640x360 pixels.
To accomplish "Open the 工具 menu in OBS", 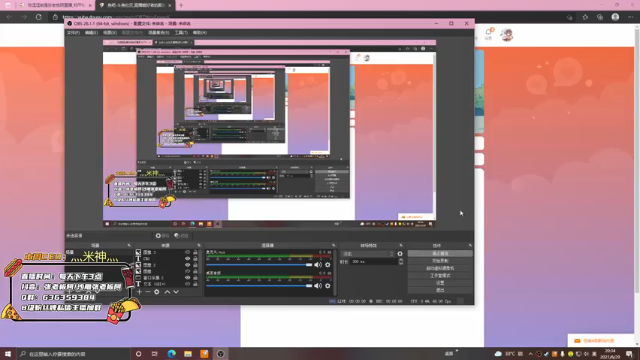I will pos(181,33).
